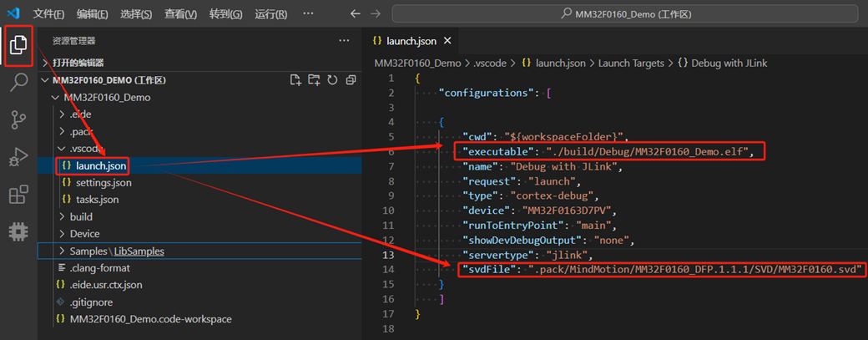Refresh the explorer file tree
Image resolution: width=868 pixels, height=340 pixels.
click(x=332, y=80)
